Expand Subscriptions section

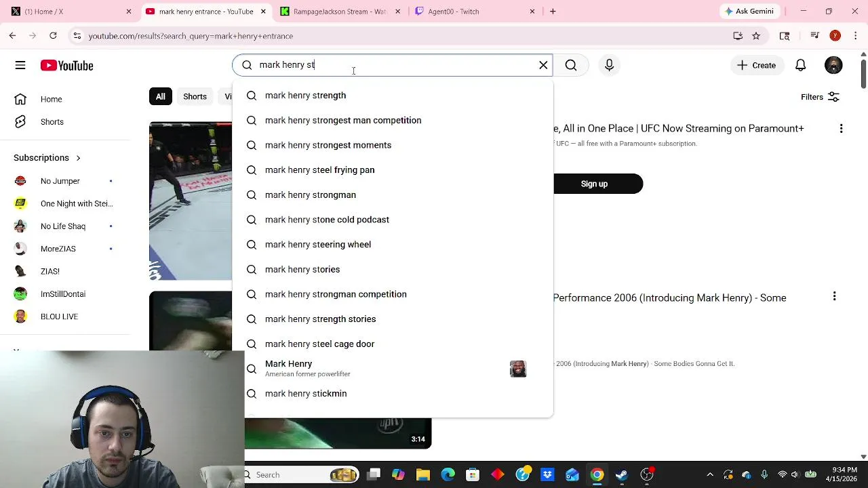click(x=47, y=158)
